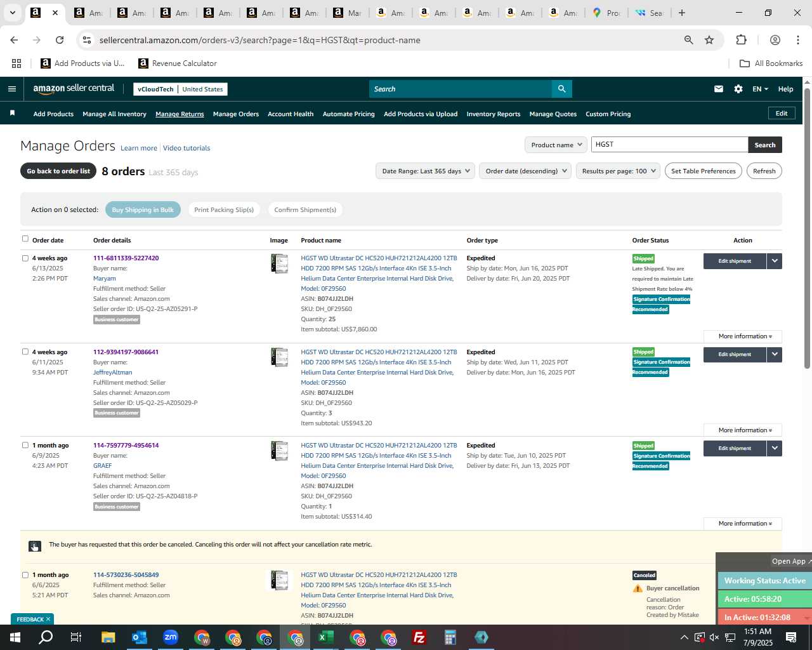The width and height of the screenshot is (812, 650).
Task: Click the zoom magnifier icon in address bar
Action: [688, 40]
